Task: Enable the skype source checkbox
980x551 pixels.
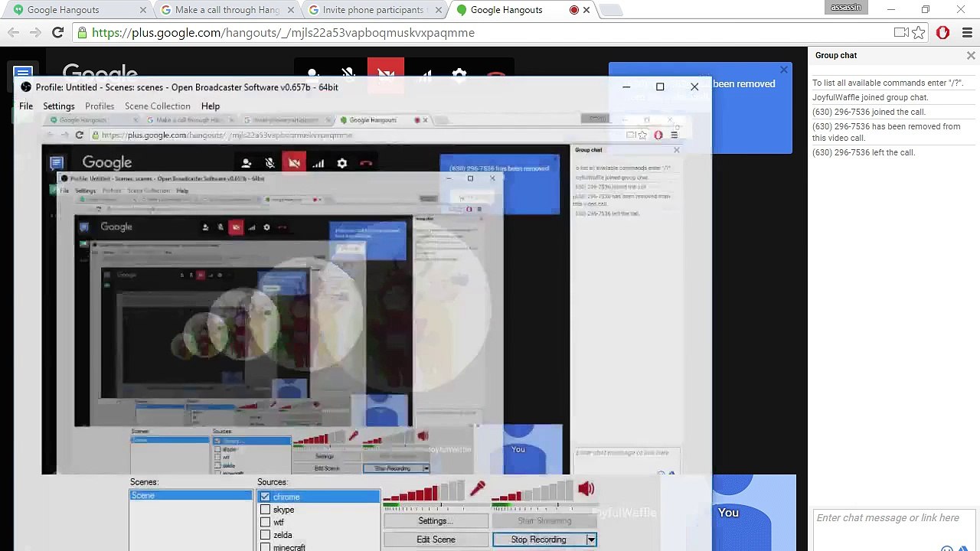Action: pos(265,510)
